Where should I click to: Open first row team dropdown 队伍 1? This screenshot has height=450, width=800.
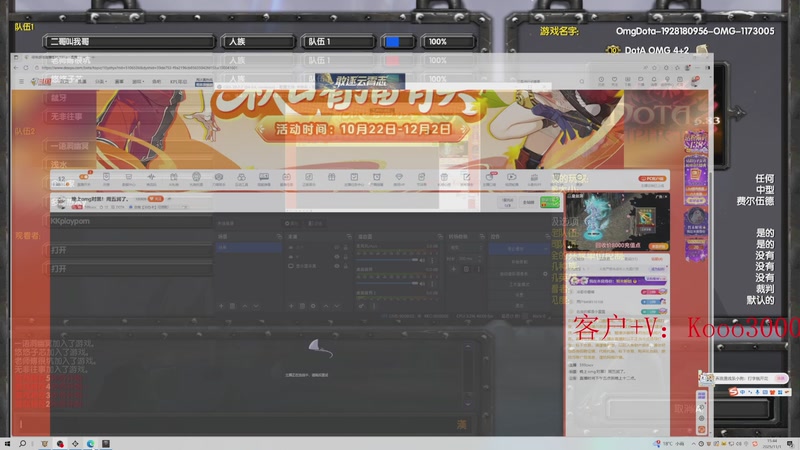pyautogui.click(x=338, y=42)
